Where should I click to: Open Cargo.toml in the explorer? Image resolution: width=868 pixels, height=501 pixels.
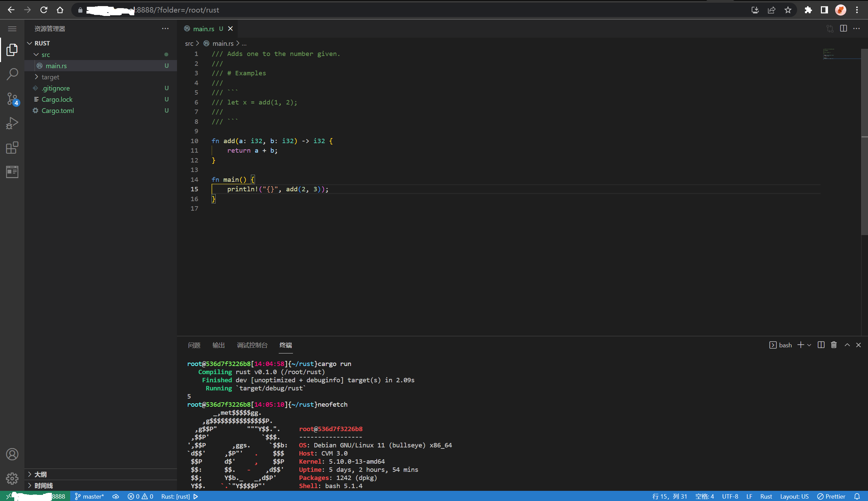57,111
